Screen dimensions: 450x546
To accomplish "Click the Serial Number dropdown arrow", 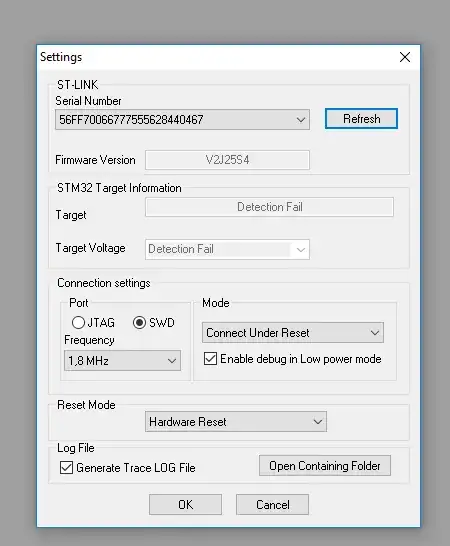I will [301, 120].
